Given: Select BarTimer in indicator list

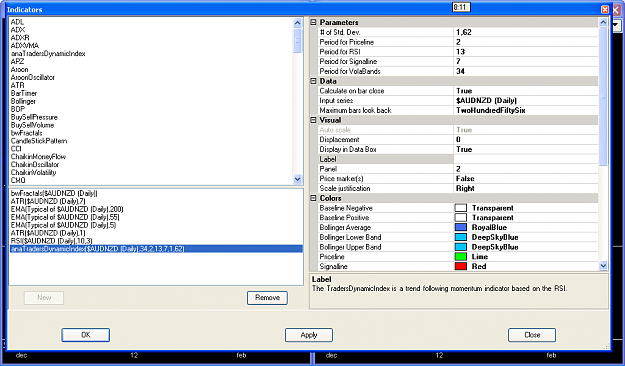Looking at the screenshot, I should 24,93.
